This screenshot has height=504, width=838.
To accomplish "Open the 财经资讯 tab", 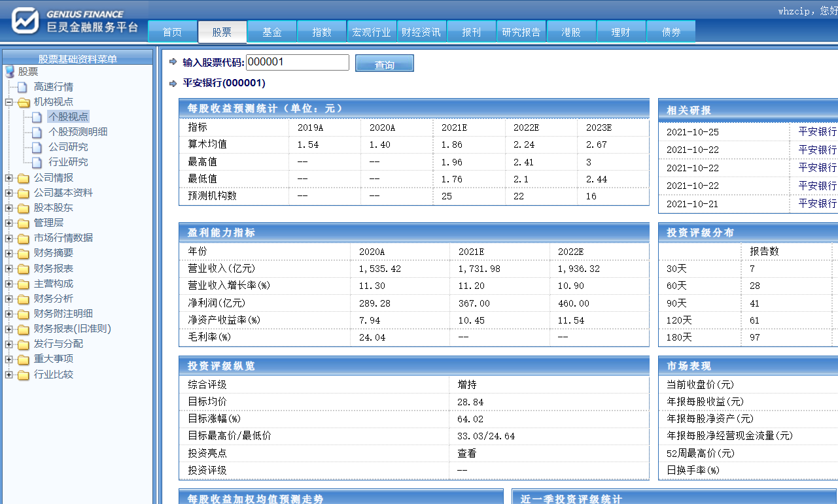I will 421,32.
